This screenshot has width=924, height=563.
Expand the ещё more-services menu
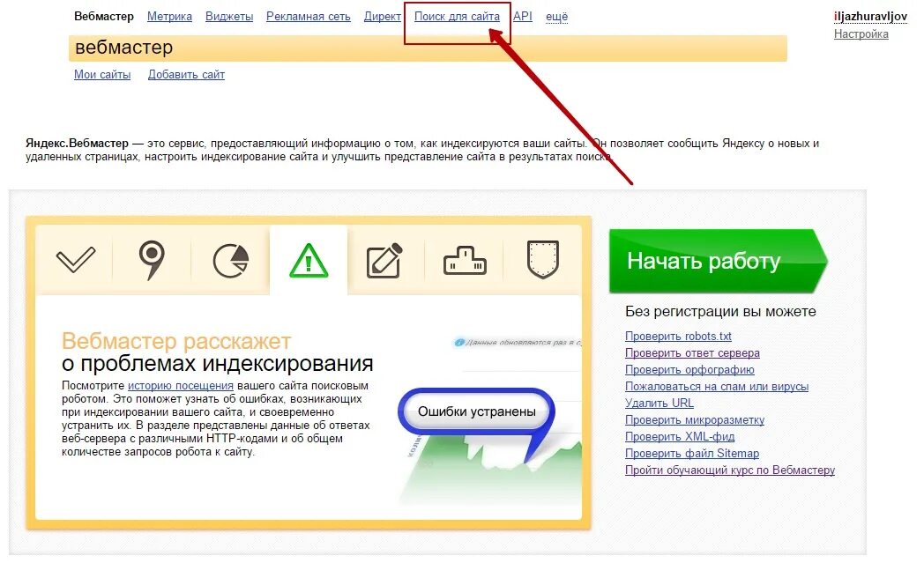557,17
